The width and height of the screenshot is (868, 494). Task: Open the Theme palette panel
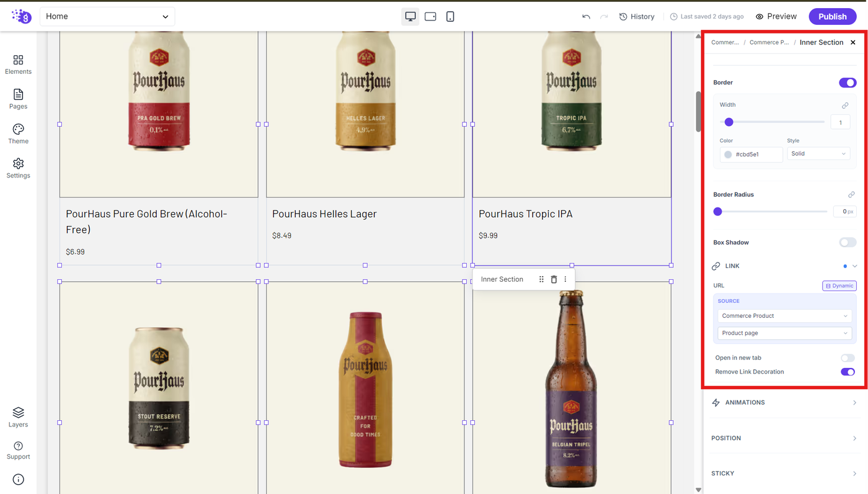[18, 133]
